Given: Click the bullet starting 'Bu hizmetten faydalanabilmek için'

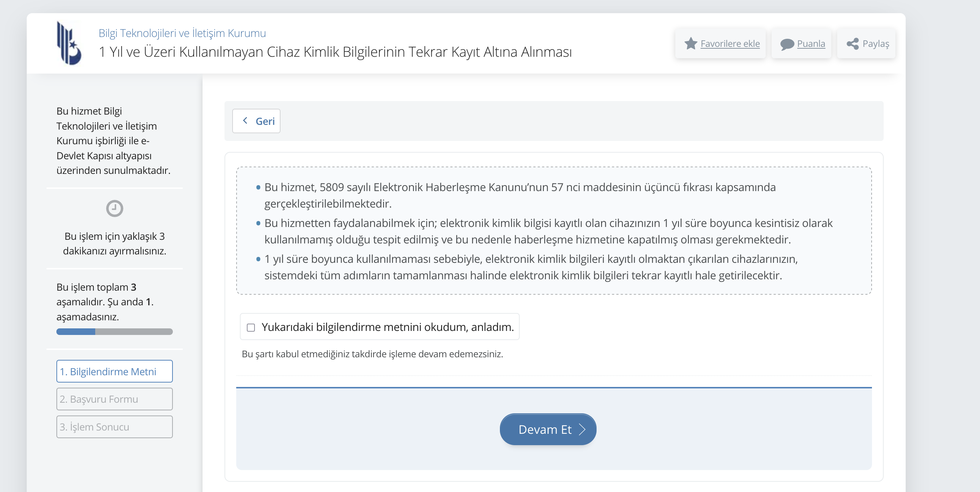Looking at the screenshot, I should (549, 231).
